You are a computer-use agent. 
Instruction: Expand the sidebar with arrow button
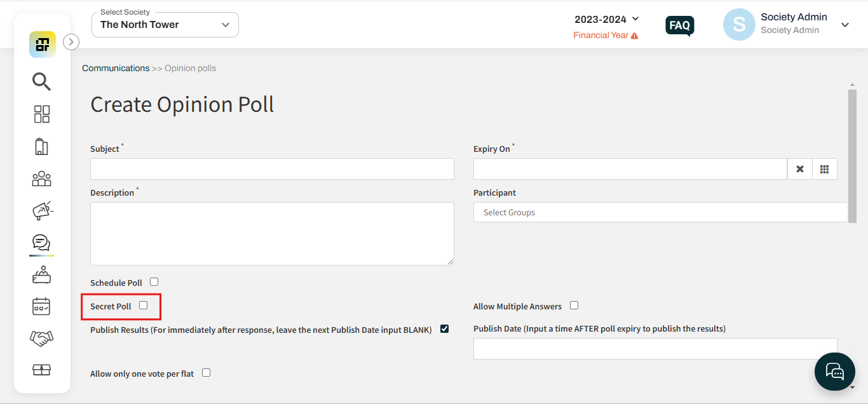tap(71, 42)
